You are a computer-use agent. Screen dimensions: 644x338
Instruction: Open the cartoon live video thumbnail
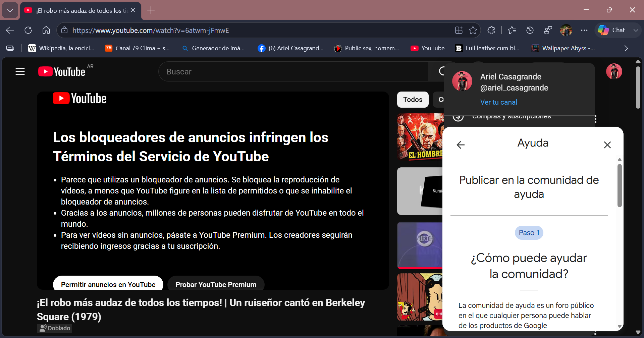coord(420,297)
